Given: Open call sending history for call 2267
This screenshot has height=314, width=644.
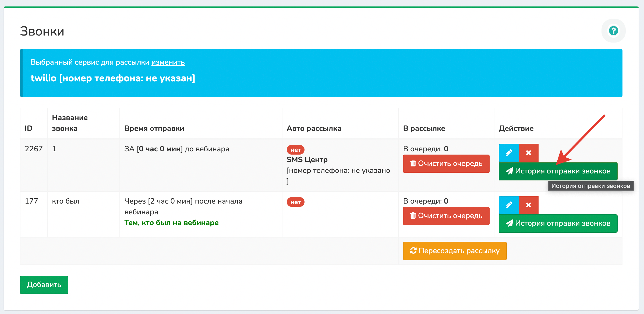Looking at the screenshot, I should [x=558, y=171].
